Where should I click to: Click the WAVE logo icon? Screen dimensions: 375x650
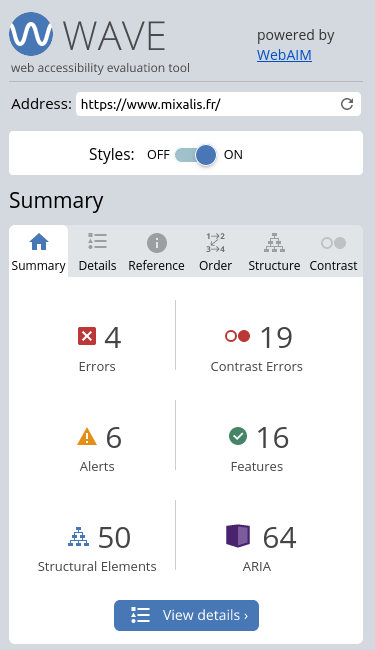click(31, 34)
